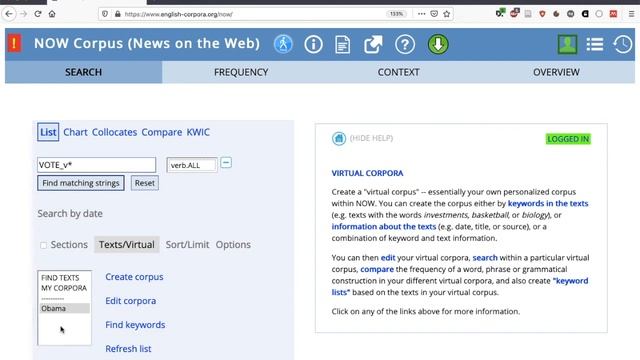Viewport: 640px width, 360px height.
Task: Click the green download arrow icon
Action: click(438, 44)
